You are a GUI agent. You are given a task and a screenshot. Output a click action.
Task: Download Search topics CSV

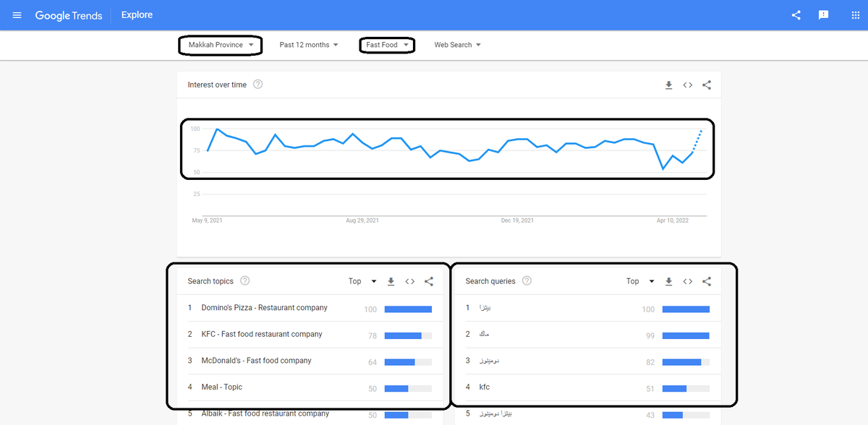(x=391, y=282)
